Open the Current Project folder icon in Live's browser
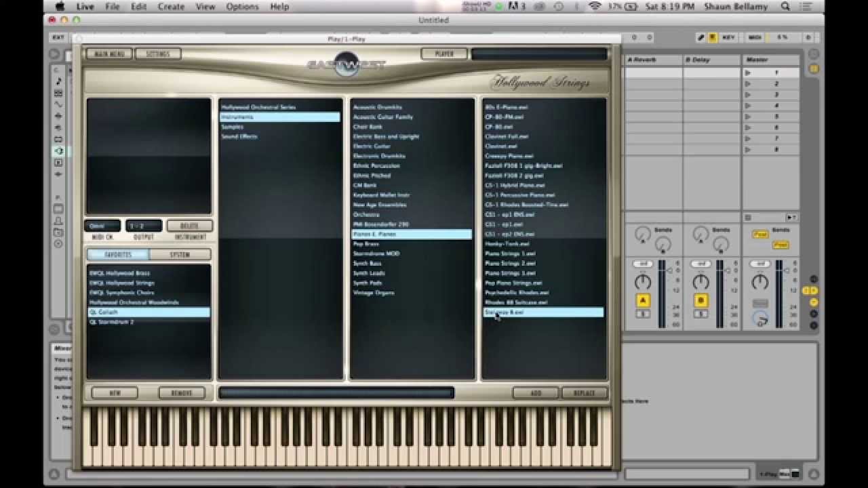Screen dimensions: 868x488 point(59,232)
